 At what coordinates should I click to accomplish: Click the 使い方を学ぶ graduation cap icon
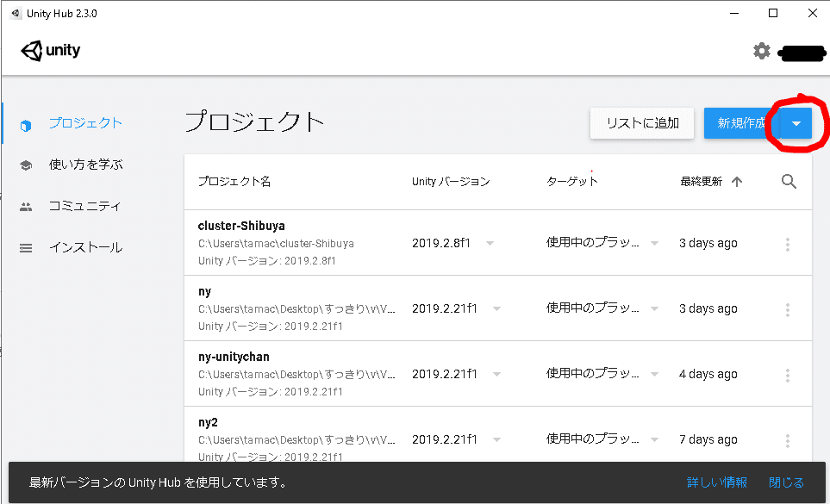point(26,165)
